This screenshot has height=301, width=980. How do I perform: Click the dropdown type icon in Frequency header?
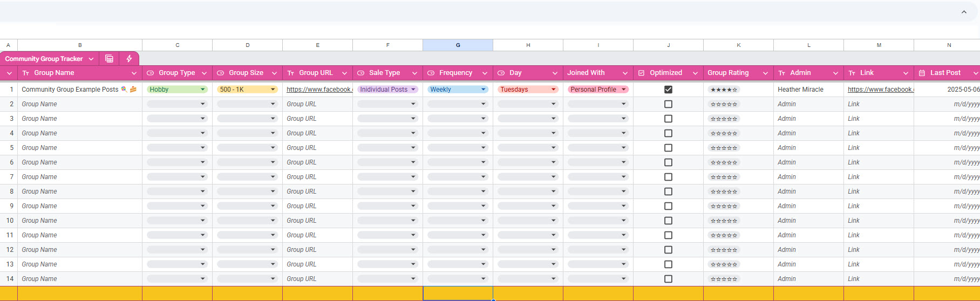pyautogui.click(x=431, y=73)
